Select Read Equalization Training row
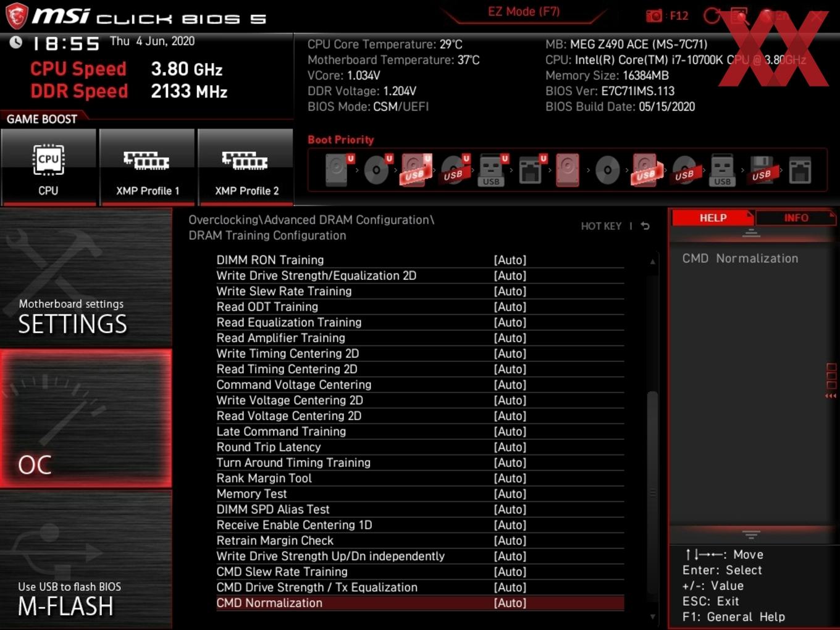Screen dimensions: 840x630 pyautogui.click(x=420, y=322)
